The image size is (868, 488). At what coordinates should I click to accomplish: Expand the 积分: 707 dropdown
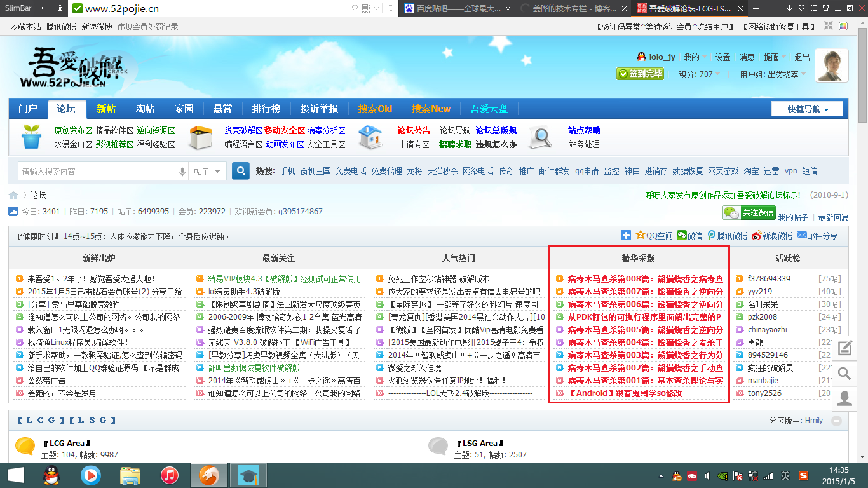coord(700,74)
